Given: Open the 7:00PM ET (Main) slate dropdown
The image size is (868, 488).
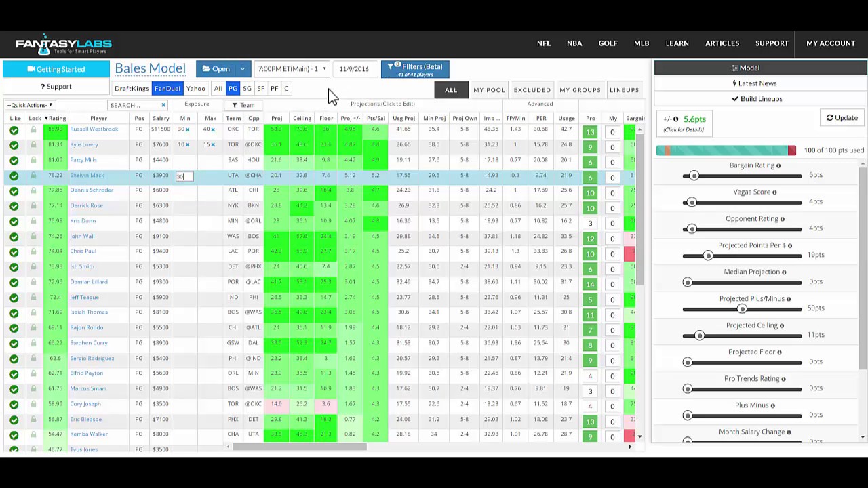Looking at the screenshot, I should [x=292, y=69].
